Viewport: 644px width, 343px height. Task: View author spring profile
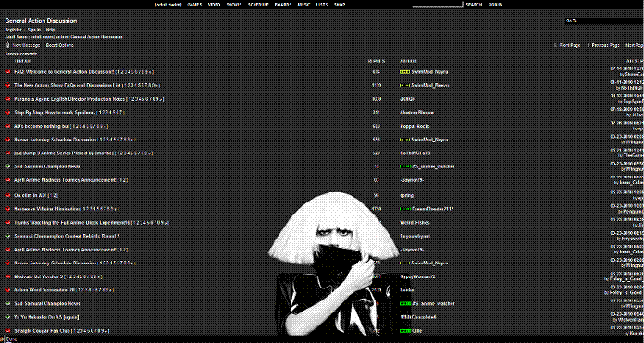406,195
